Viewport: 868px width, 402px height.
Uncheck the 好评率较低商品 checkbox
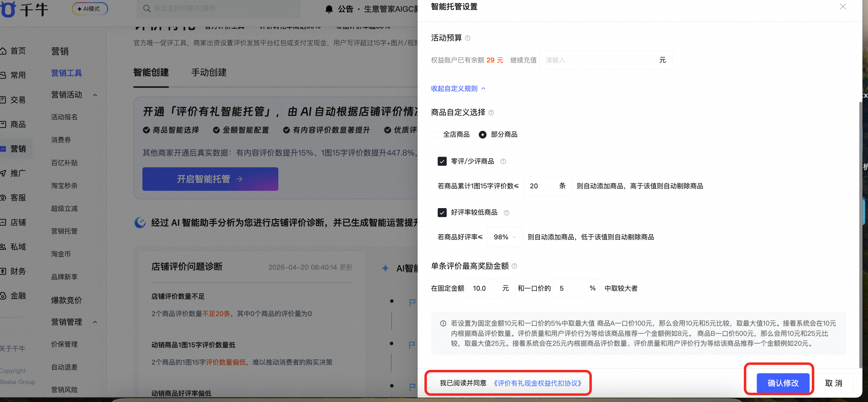click(442, 212)
